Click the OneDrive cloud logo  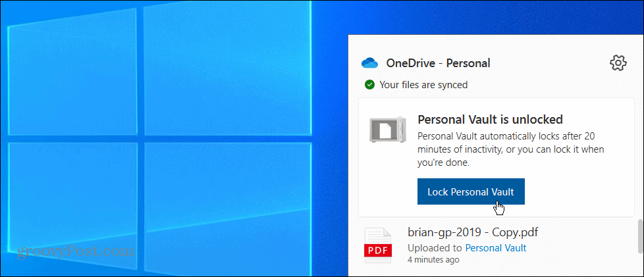pos(369,63)
